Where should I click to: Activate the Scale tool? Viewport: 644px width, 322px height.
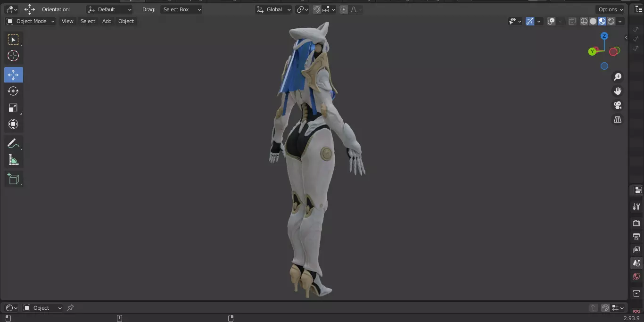click(13, 108)
